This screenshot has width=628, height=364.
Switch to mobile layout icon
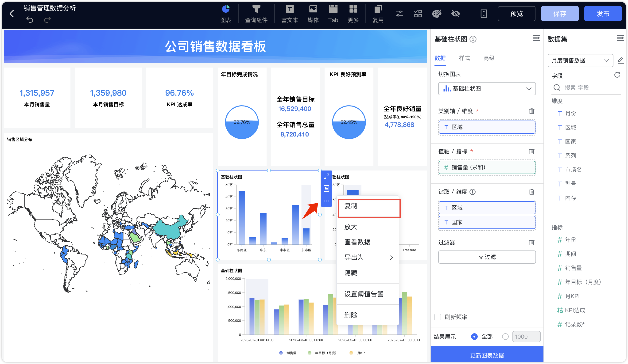484,14
